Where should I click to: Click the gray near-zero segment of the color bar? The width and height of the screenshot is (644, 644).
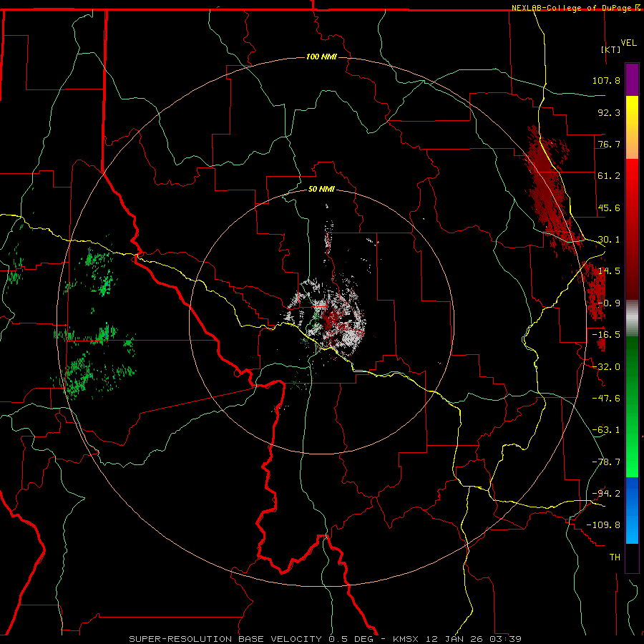(x=632, y=318)
